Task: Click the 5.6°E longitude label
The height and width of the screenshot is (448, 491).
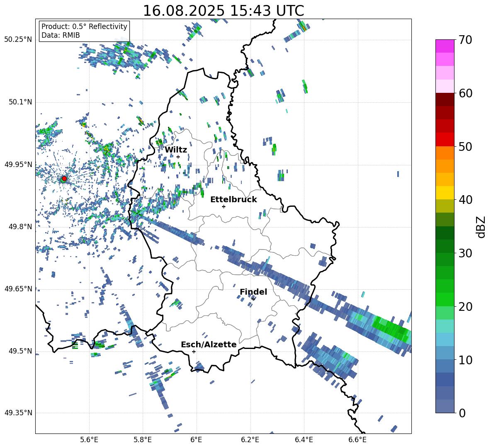Action: pos(89,440)
